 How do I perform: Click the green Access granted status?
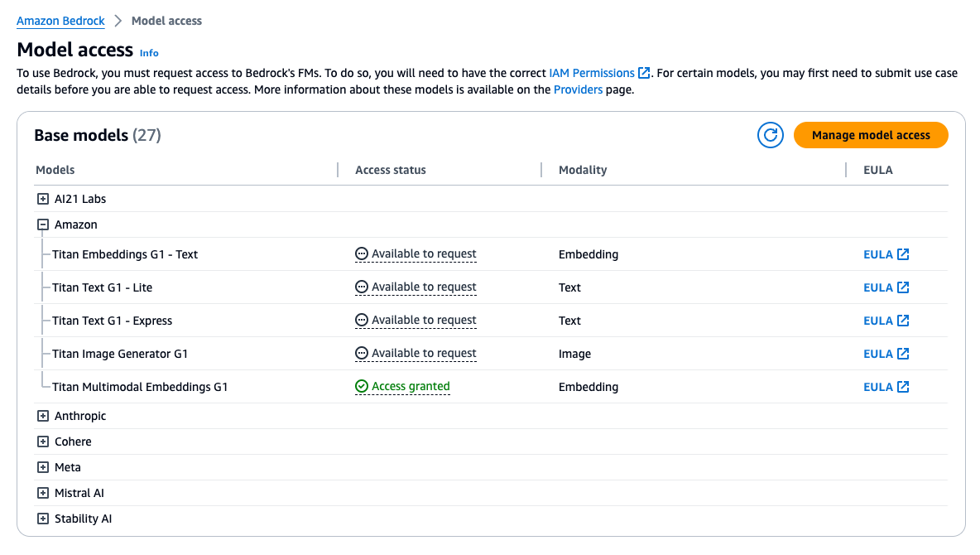coord(403,387)
